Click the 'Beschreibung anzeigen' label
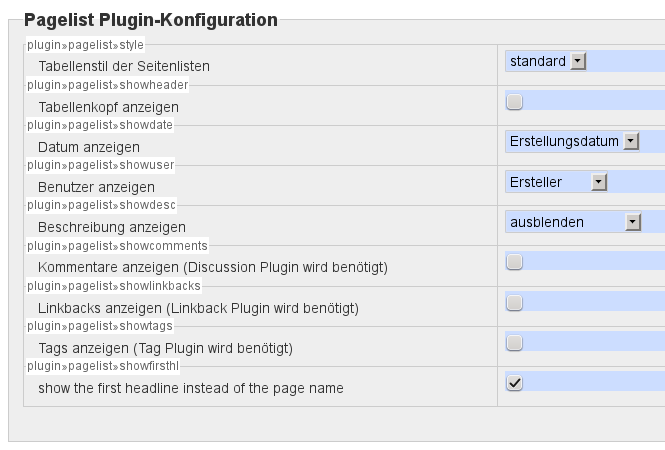 click(112, 227)
